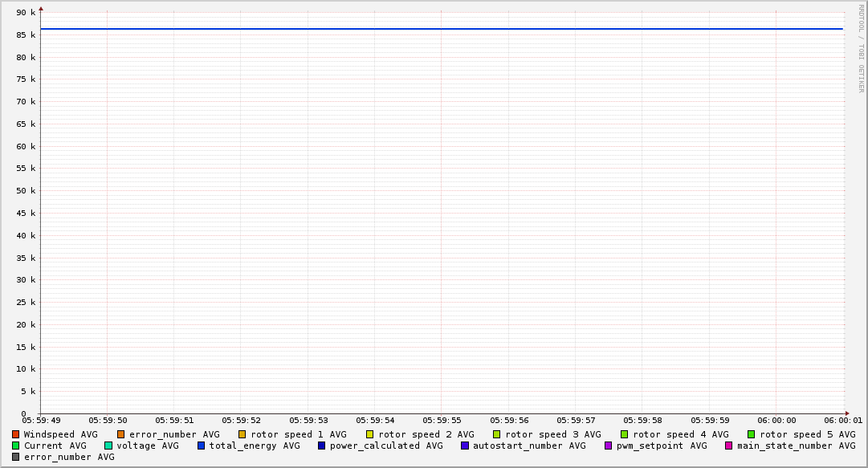Select the rotor speed 1 AVG color box

tap(242, 434)
